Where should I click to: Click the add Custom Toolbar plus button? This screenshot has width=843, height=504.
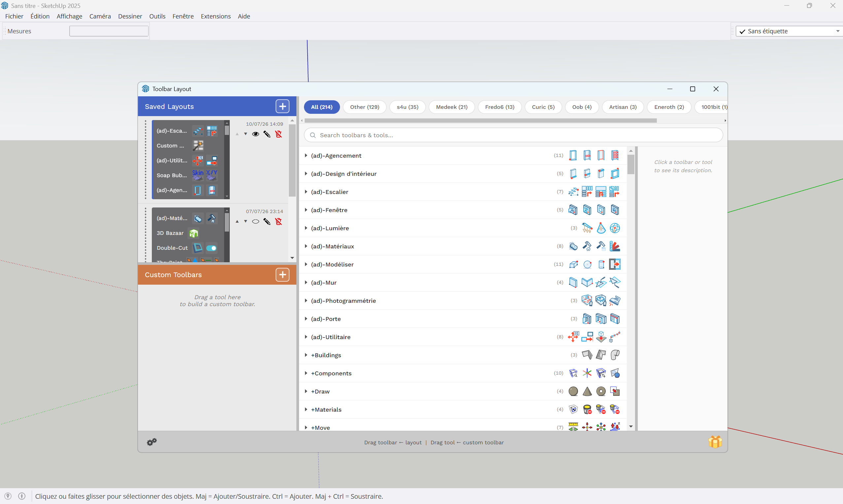(x=282, y=274)
